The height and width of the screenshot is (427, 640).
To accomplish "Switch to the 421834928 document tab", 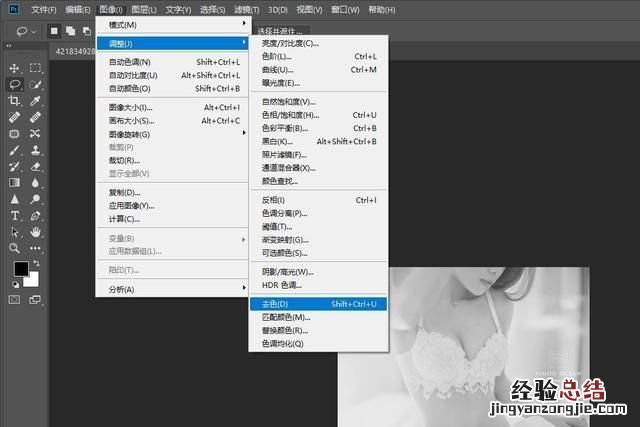I will [x=75, y=51].
